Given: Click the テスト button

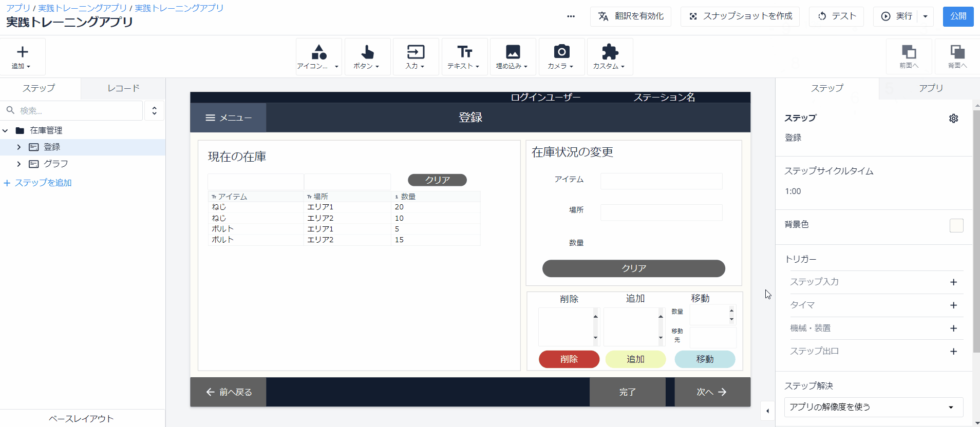Looking at the screenshot, I should point(836,16).
